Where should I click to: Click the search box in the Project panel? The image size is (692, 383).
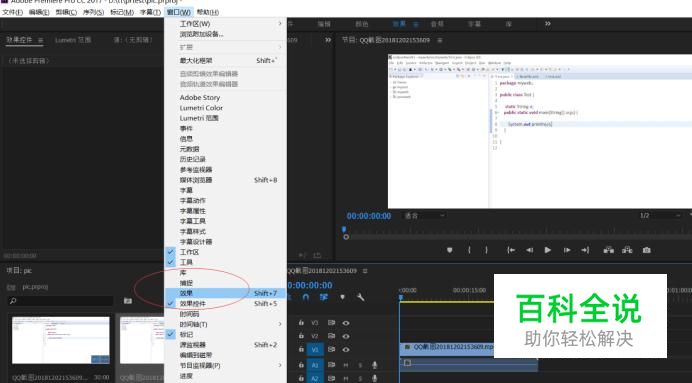click(61, 301)
